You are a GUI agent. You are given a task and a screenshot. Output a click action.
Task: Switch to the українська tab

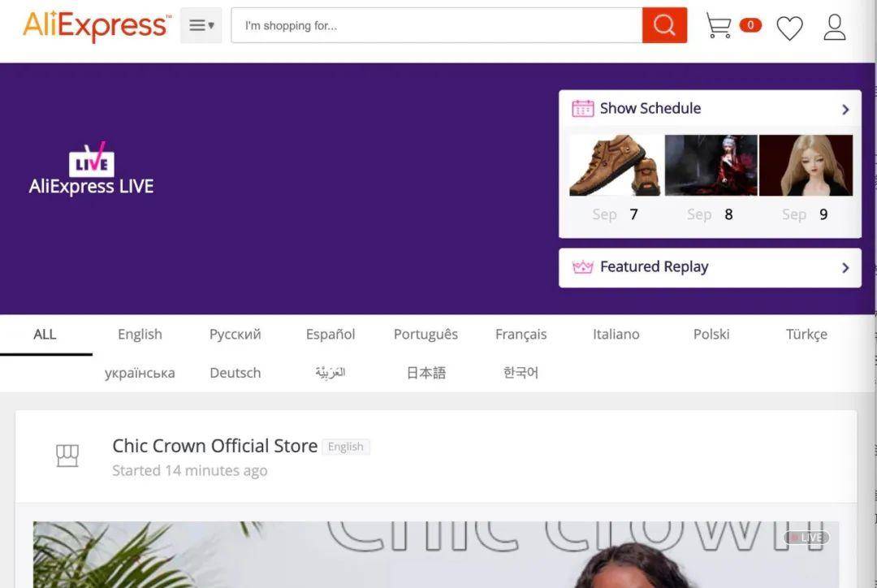pos(140,373)
